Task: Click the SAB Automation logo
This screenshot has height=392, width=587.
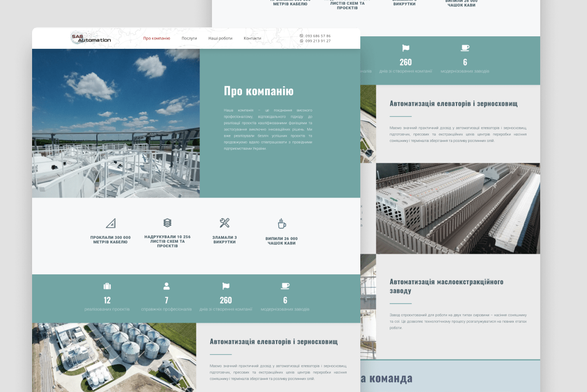Action: [x=90, y=38]
